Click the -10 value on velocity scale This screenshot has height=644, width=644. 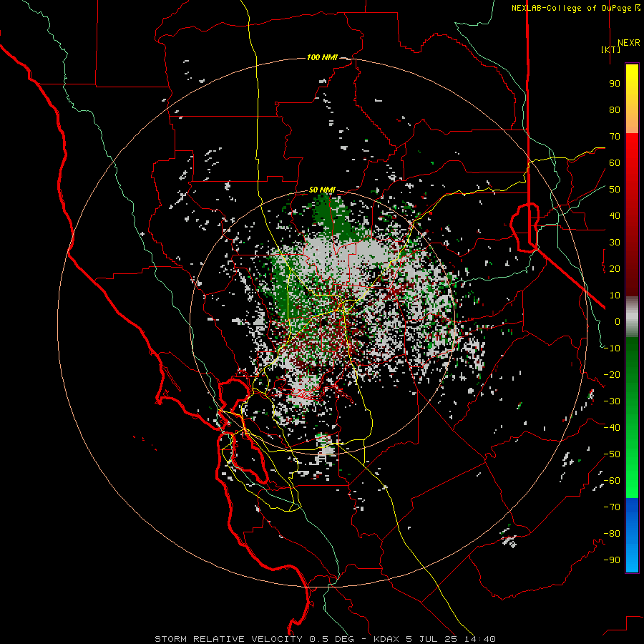click(612, 348)
